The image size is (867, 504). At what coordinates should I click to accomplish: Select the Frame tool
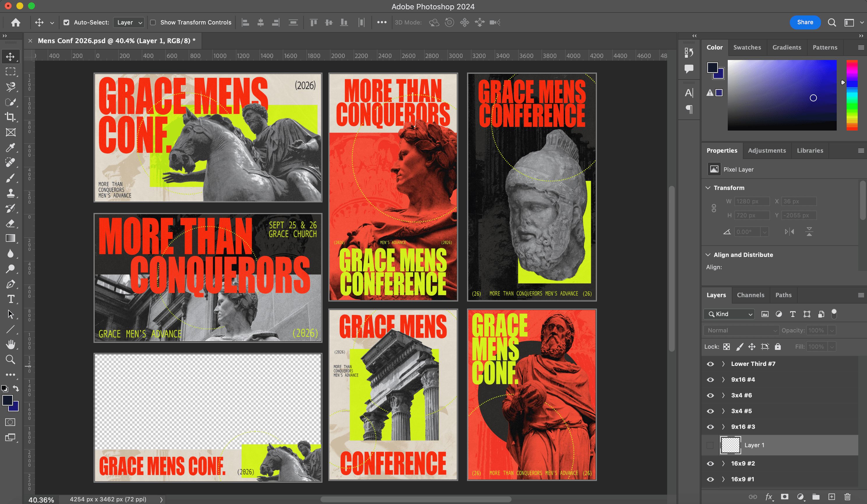point(10,133)
